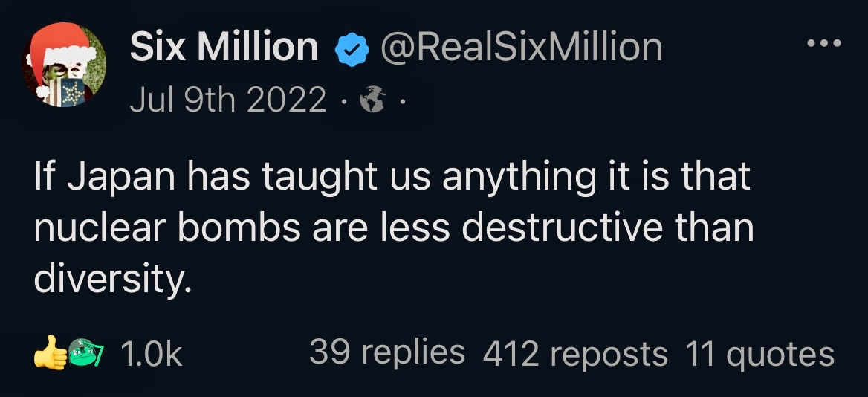Click the dot separator after the globe icon
Screen dimensions: 868x397
pos(402,100)
